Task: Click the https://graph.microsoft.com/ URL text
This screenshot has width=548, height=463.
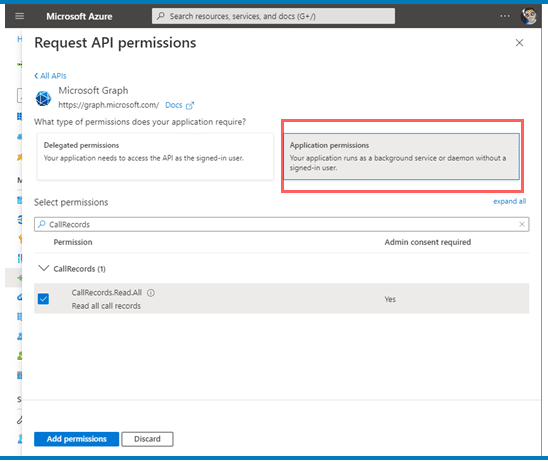Action: tap(109, 105)
